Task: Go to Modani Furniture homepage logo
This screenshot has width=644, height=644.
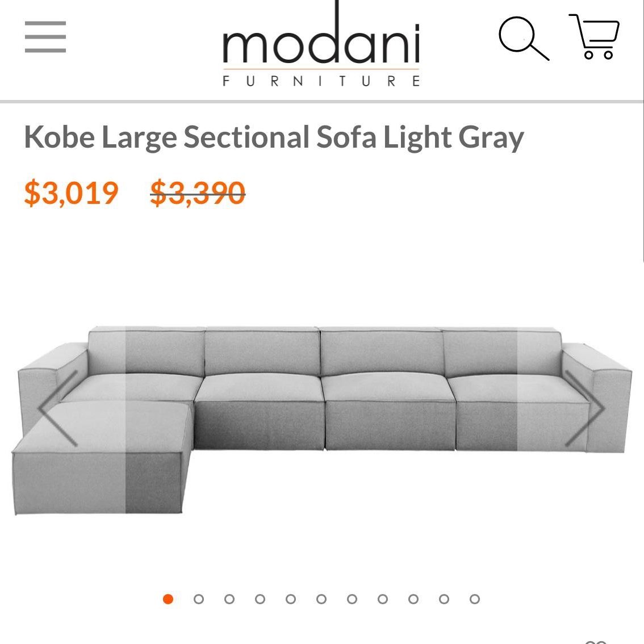Action: [x=321, y=44]
